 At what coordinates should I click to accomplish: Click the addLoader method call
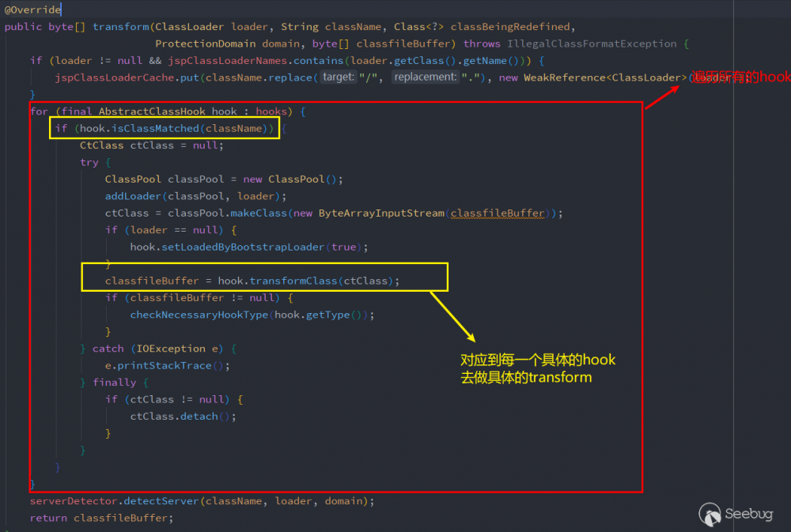tap(133, 196)
